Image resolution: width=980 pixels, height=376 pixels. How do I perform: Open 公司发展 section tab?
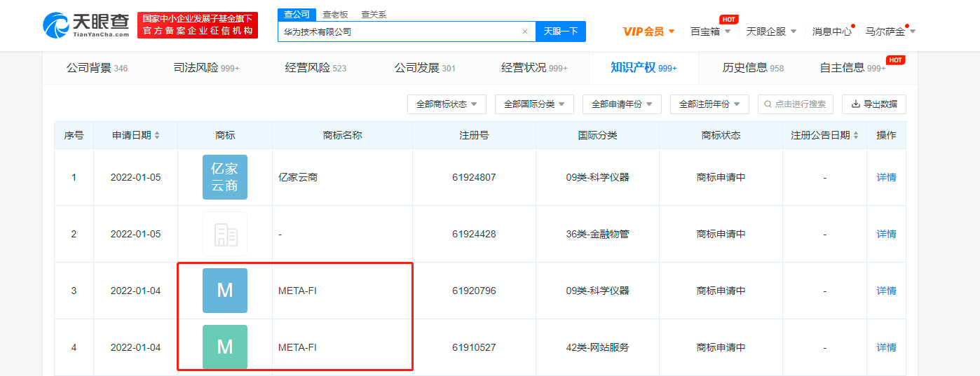coord(425,68)
